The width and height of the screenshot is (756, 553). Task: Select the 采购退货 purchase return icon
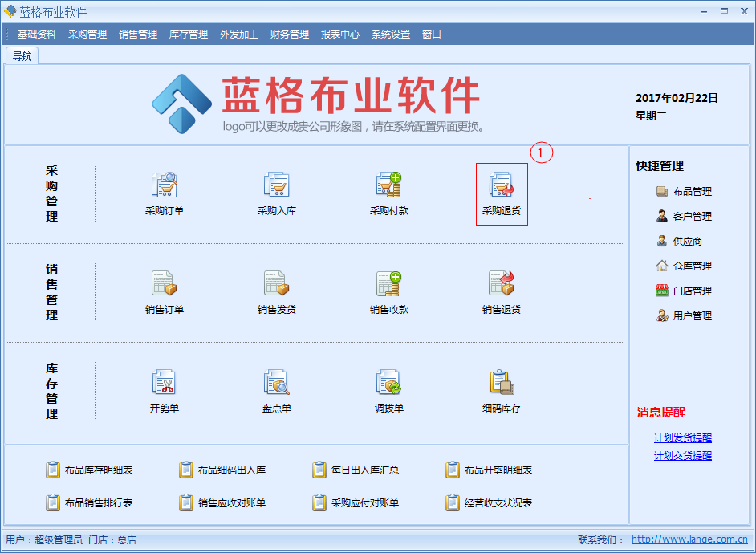[502, 185]
